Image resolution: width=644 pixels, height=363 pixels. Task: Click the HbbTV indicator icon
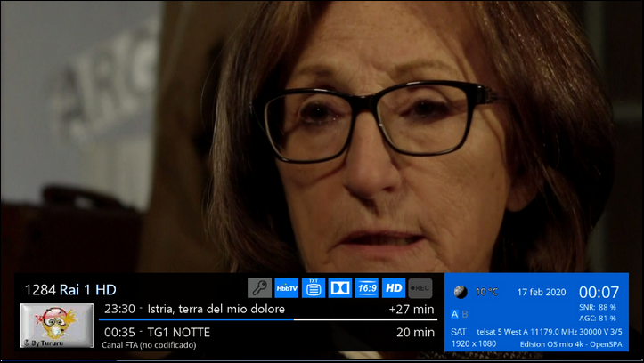point(287,288)
